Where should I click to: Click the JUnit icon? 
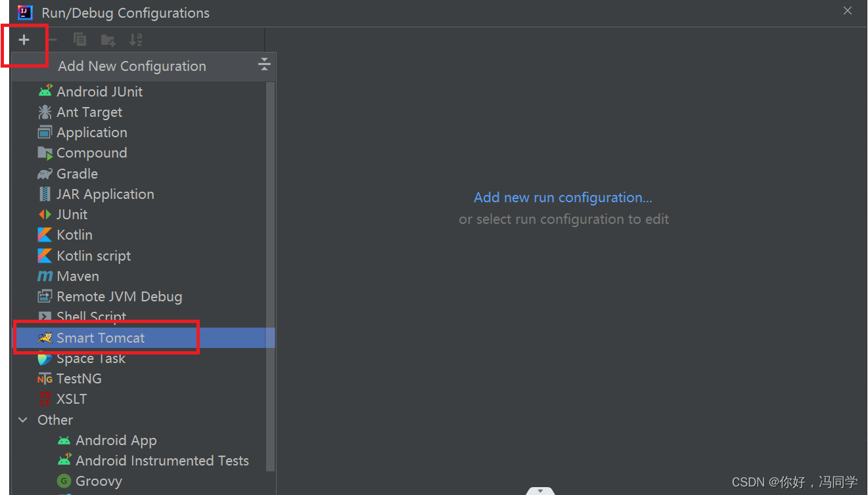coord(45,215)
